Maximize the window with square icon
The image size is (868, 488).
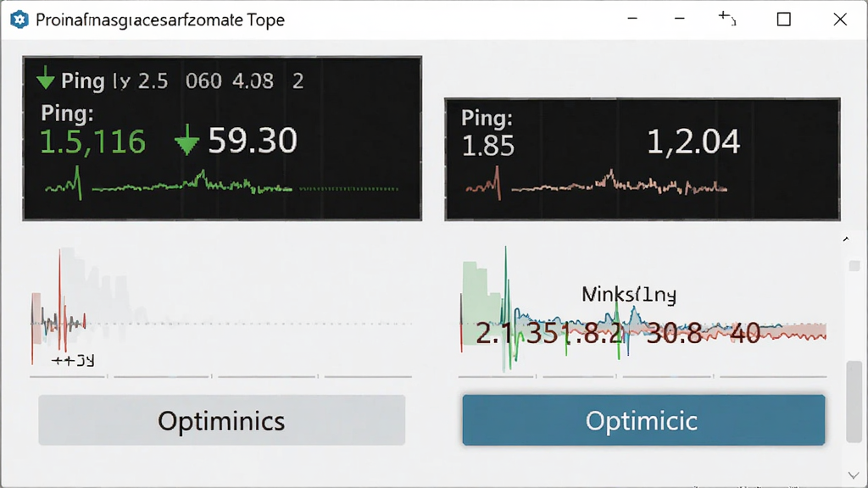click(x=784, y=19)
